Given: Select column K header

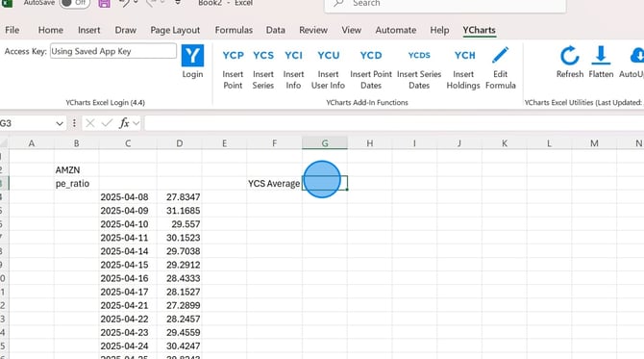Looking at the screenshot, I should (x=505, y=143).
